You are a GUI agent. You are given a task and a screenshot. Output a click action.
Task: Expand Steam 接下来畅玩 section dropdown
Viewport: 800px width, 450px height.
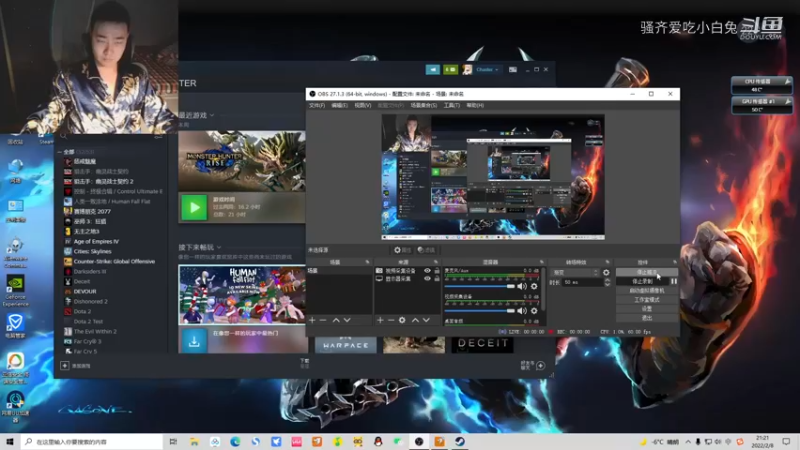point(219,247)
